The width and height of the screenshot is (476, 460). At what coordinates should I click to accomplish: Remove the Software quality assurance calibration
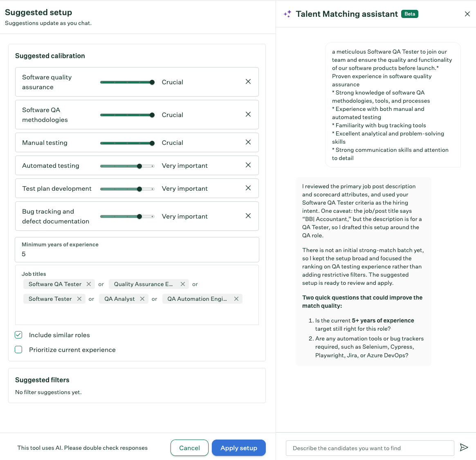tap(248, 81)
